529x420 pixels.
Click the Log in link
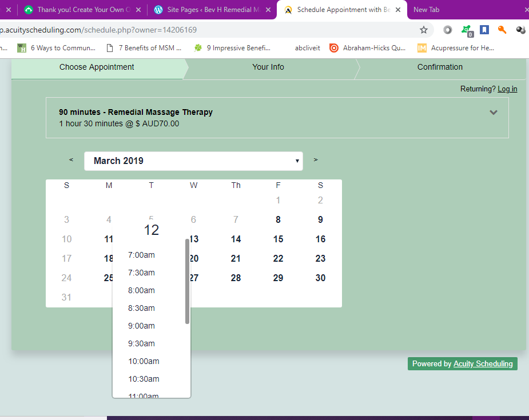(x=507, y=89)
